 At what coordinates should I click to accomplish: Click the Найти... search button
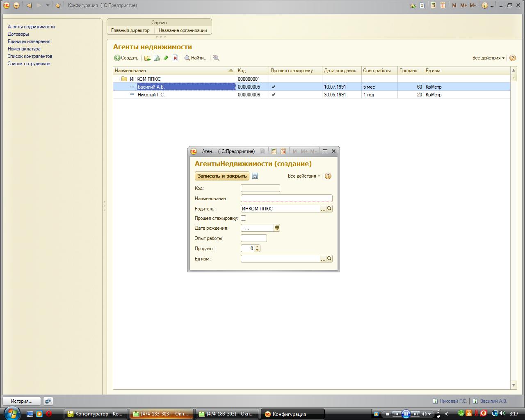[x=196, y=58]
